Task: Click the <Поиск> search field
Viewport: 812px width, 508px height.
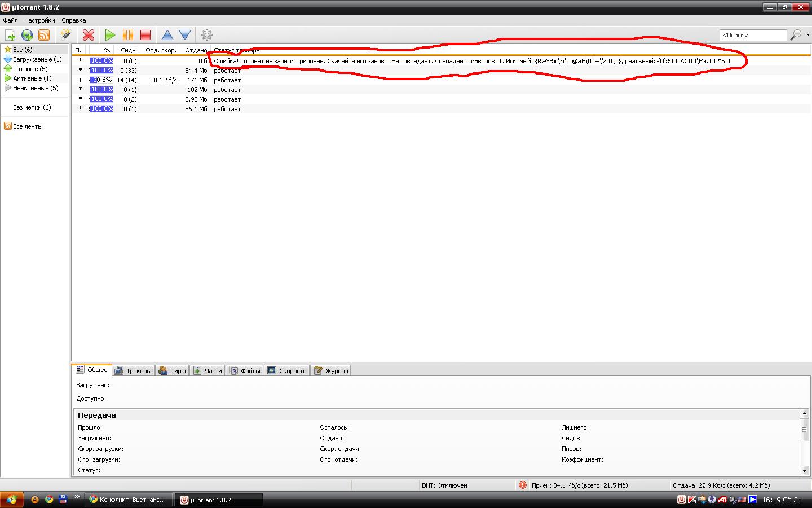Action: point(753,35)
